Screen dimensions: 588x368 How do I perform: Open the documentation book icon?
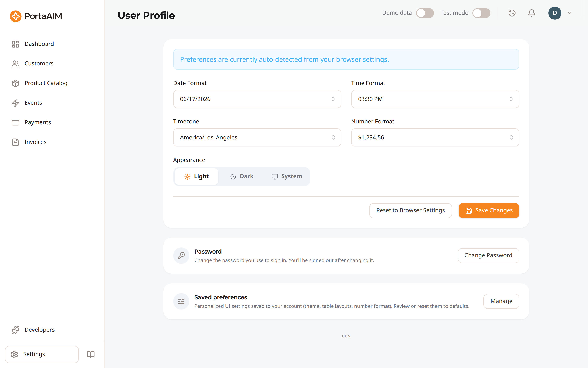click(91, 354)
